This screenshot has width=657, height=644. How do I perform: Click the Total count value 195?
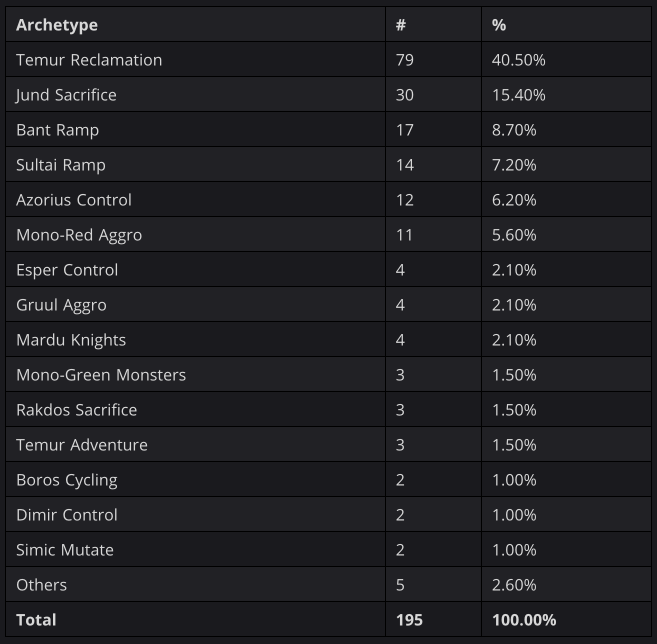(x=409, y=619)
